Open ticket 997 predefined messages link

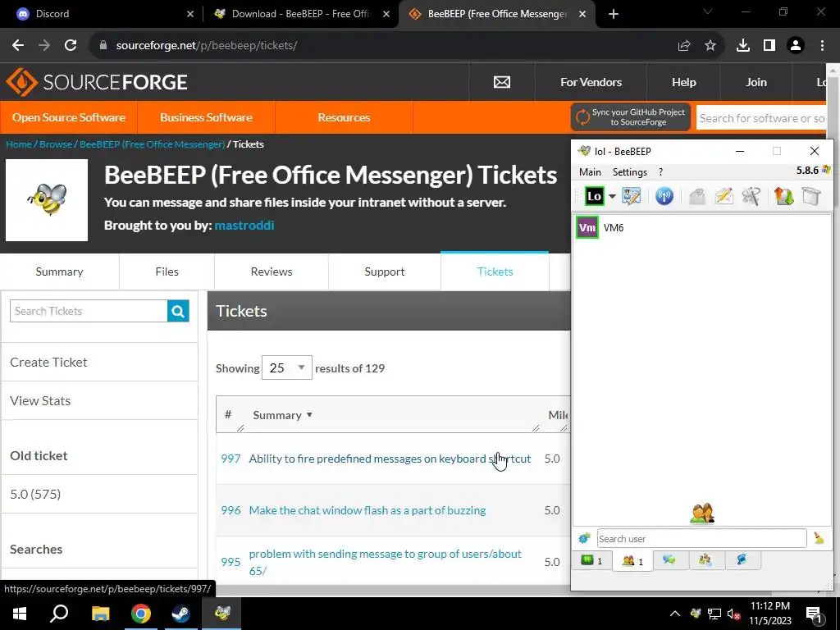pos(390,459)
